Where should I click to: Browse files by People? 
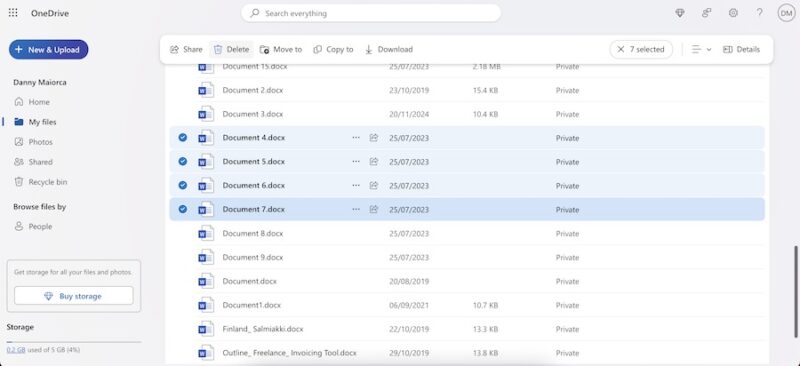[x=34, y=227]
